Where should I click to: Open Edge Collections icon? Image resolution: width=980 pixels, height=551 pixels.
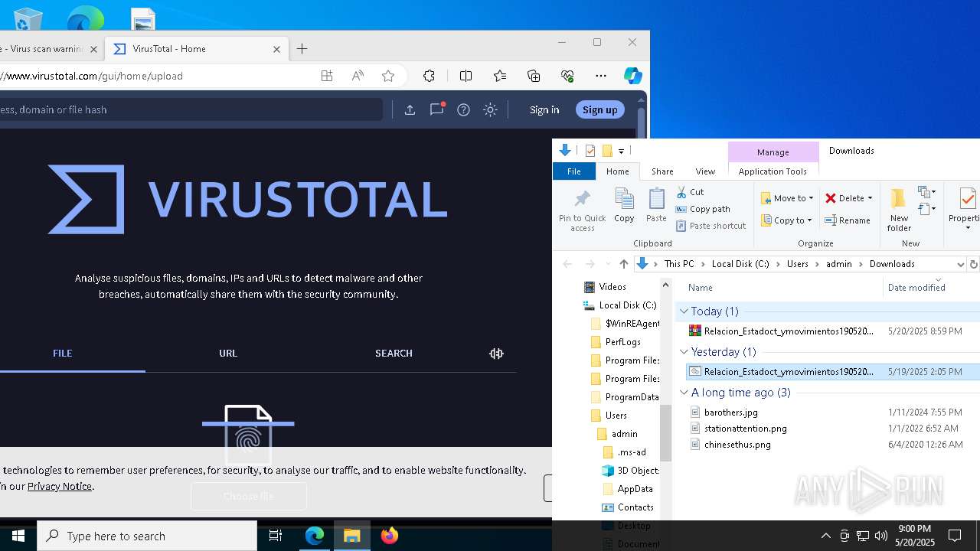pyautogui.click(x=534, y=76)
